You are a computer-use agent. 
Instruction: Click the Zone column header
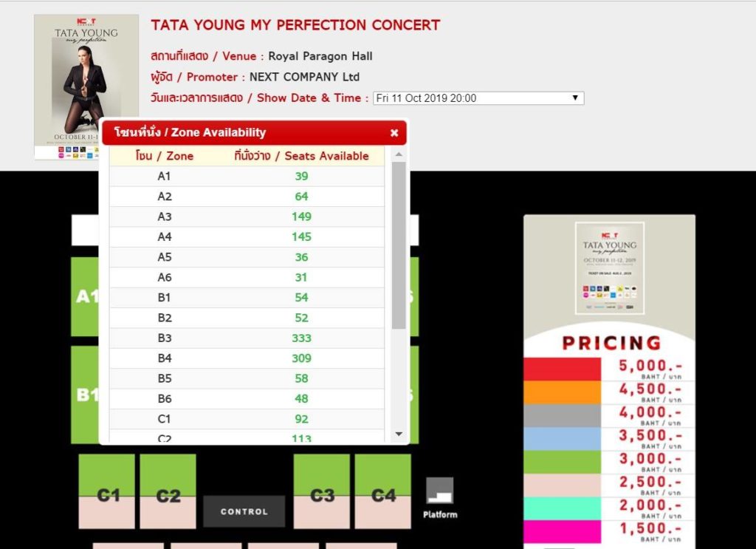click(x=165, y=156)
